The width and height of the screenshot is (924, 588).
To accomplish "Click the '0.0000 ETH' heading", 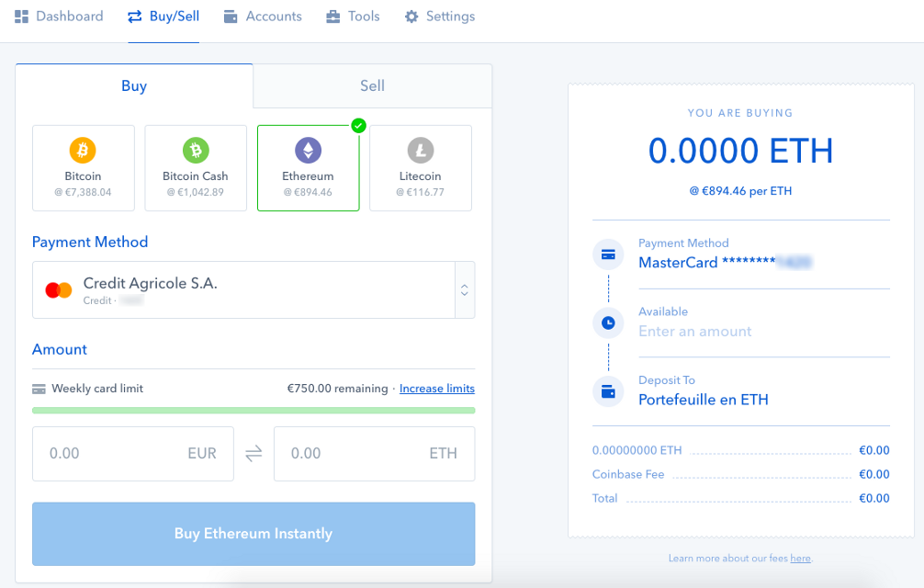I will coord(740,151).
